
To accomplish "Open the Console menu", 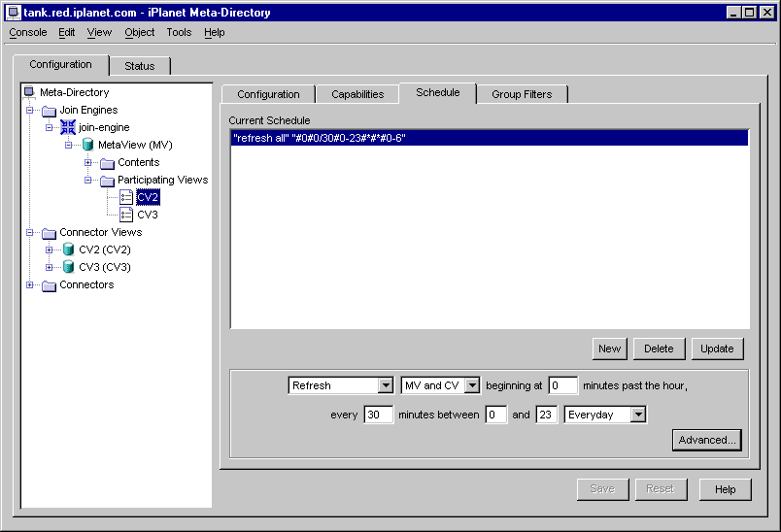I will 28,32.
